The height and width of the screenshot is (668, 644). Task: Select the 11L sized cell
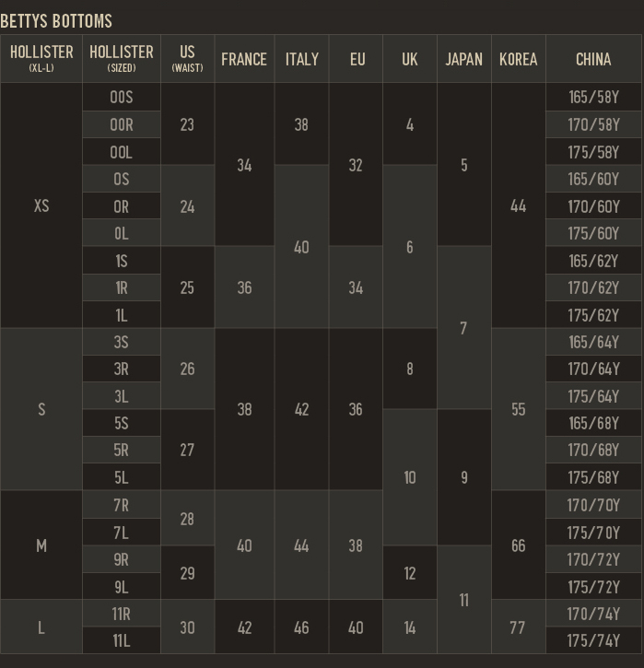click(122, 639)
